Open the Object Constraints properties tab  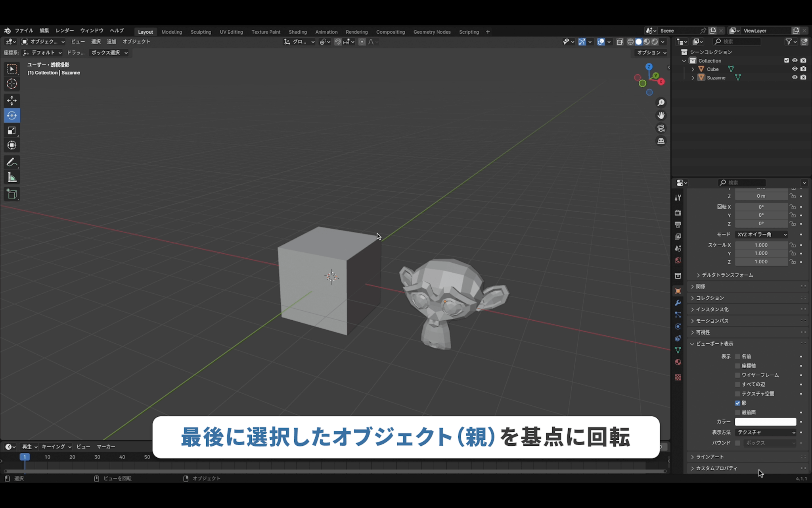click(678, 339)
